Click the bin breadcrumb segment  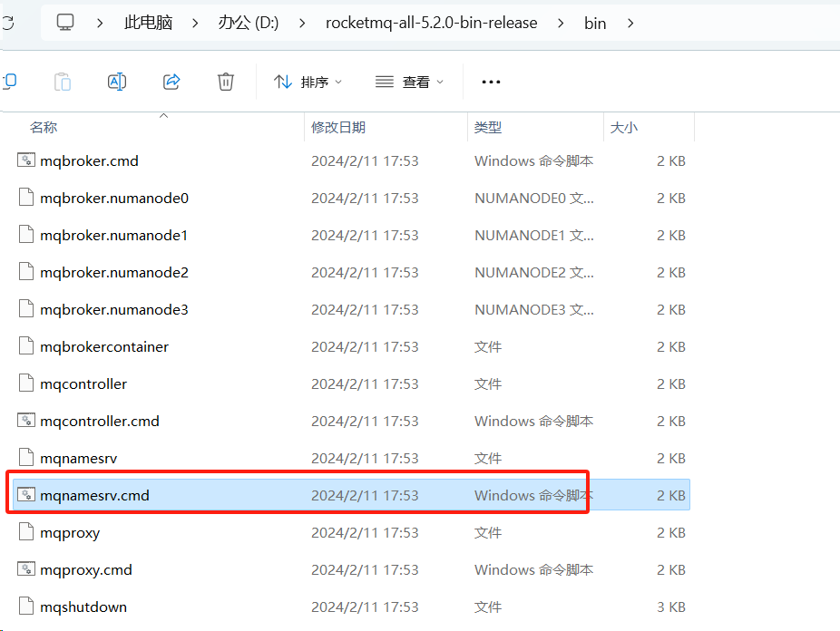[x=595, y=24]
